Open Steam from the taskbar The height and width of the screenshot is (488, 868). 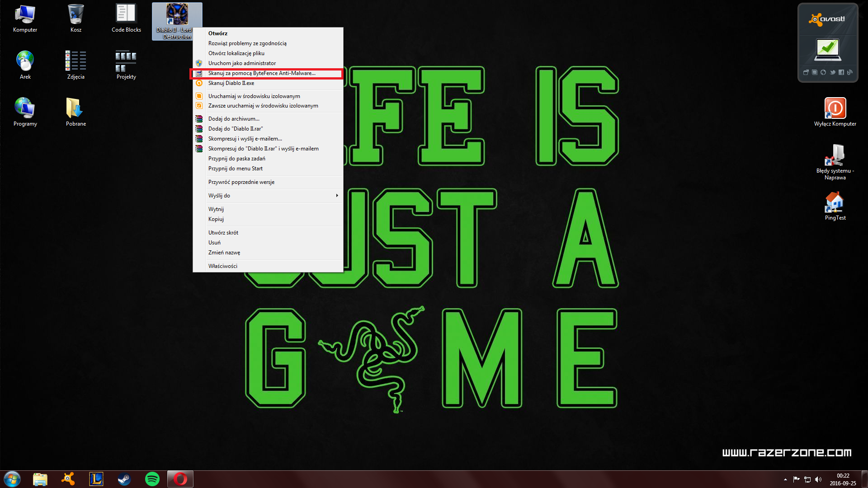tap(124, 479)
